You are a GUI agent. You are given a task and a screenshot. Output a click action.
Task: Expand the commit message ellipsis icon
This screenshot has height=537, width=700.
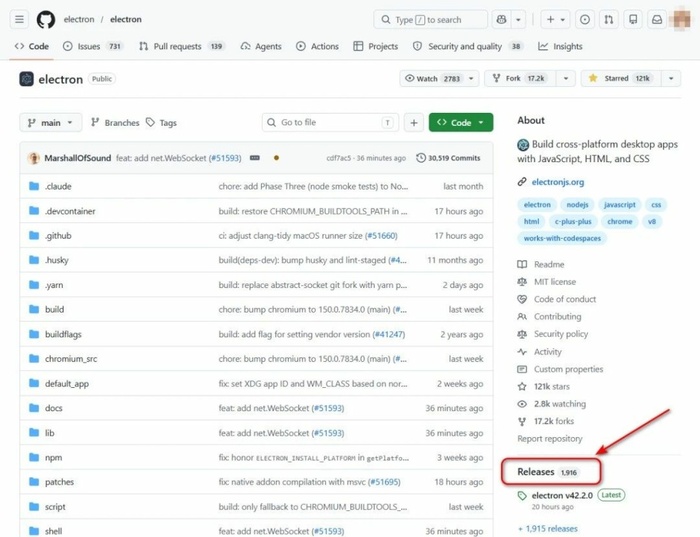point(255,158)
